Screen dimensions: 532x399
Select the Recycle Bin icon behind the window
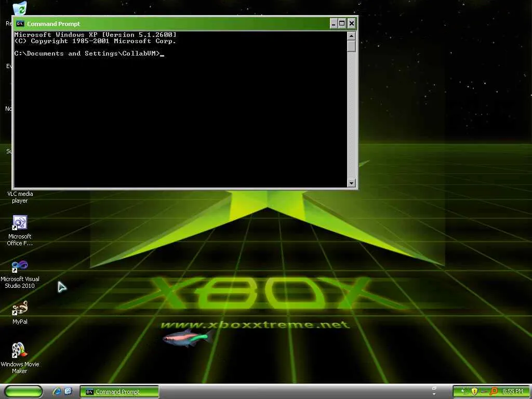point(20,7)
